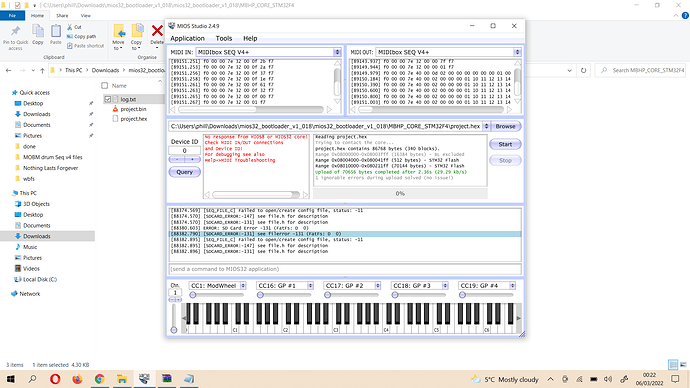This screenshot has height=388, width=690.
Task: Select the project.hex file in Explorer
Action: click(134, 119)
